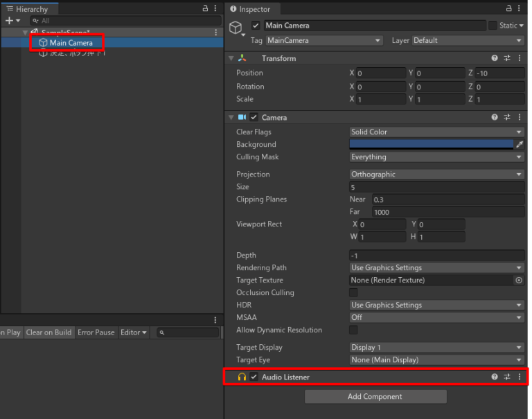Screen dimensions: 532x419
Task: Toggle the Main Camera active checkbox
Action: point(256,26)
